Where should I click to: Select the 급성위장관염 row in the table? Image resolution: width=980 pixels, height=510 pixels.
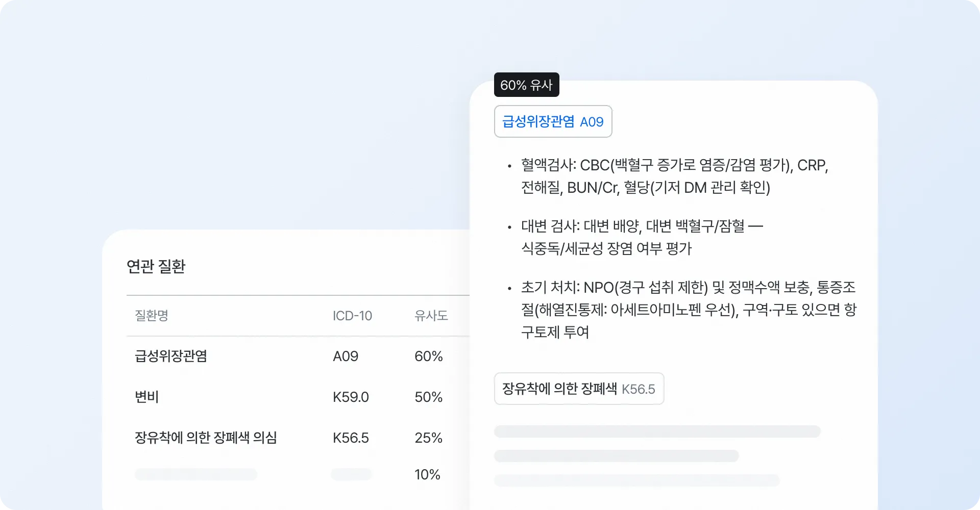pos(171,356)
